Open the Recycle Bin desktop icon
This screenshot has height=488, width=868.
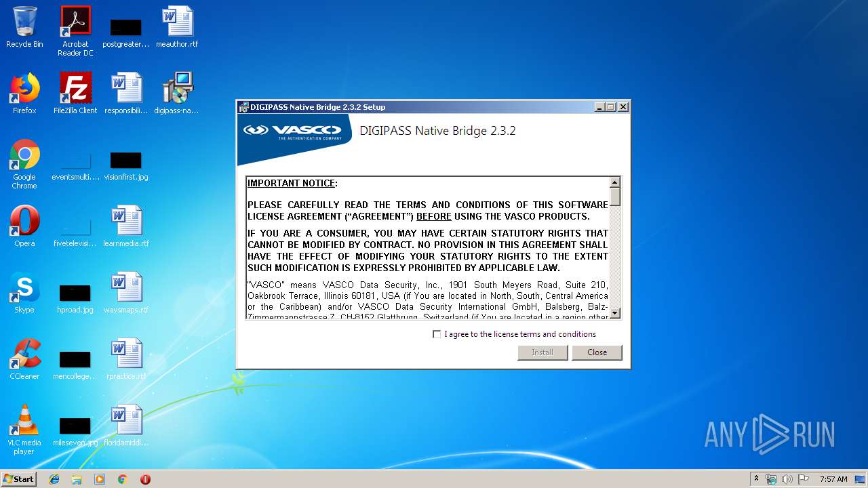[24, 27]
